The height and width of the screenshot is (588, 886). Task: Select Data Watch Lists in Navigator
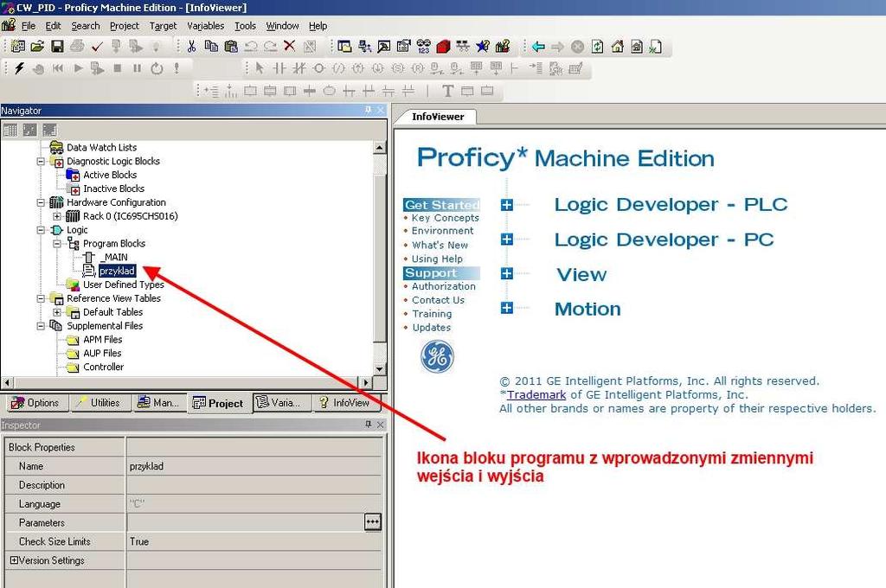102,147
